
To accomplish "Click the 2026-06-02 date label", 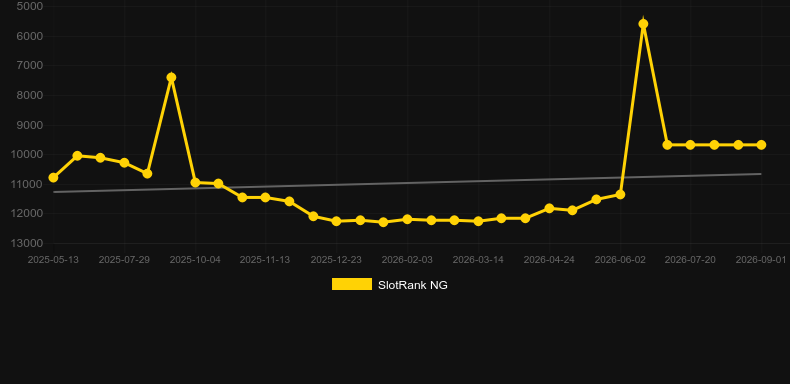I will pyautogui.click(x=620, y=260).
